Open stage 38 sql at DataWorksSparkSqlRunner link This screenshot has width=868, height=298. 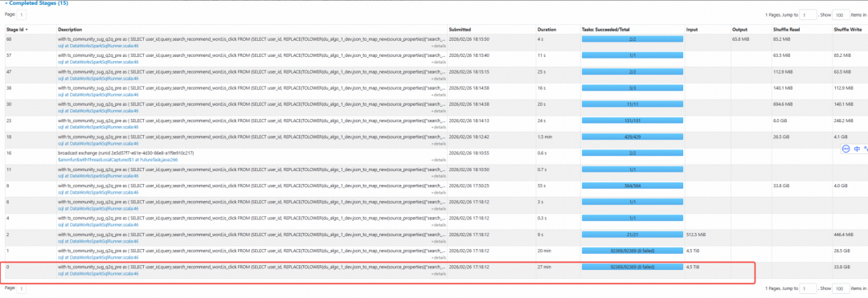tap(98, 95)
